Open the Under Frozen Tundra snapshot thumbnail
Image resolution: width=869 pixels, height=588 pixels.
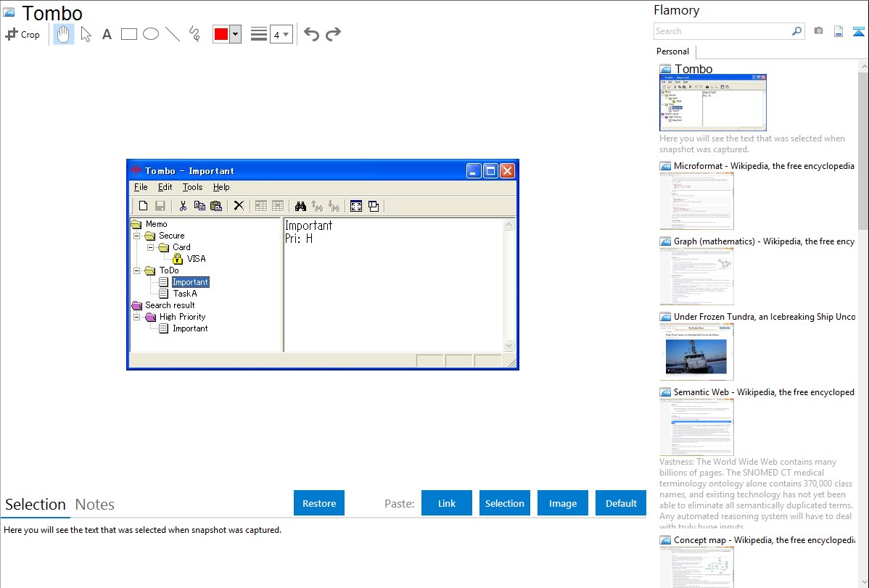(x=696, y=352)
